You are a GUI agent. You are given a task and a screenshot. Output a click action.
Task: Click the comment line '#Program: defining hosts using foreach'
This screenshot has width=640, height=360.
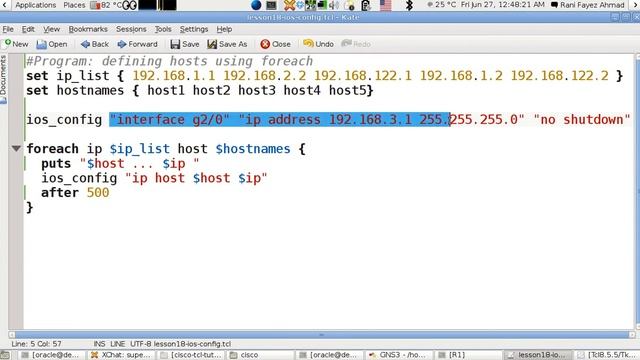pyautogui.click(x=169, y=61)
